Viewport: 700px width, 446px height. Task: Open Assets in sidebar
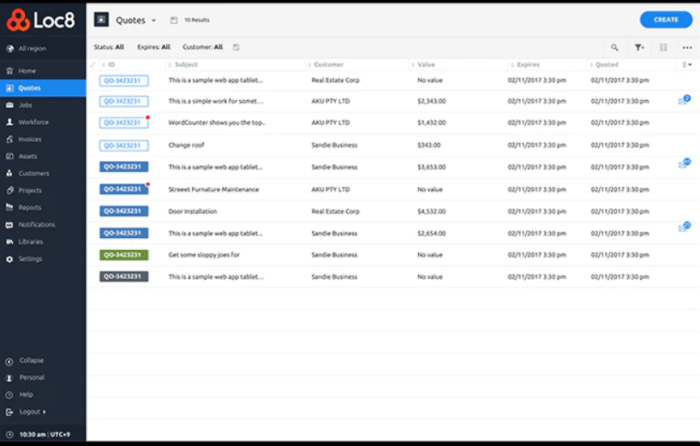tap(27, 156)
